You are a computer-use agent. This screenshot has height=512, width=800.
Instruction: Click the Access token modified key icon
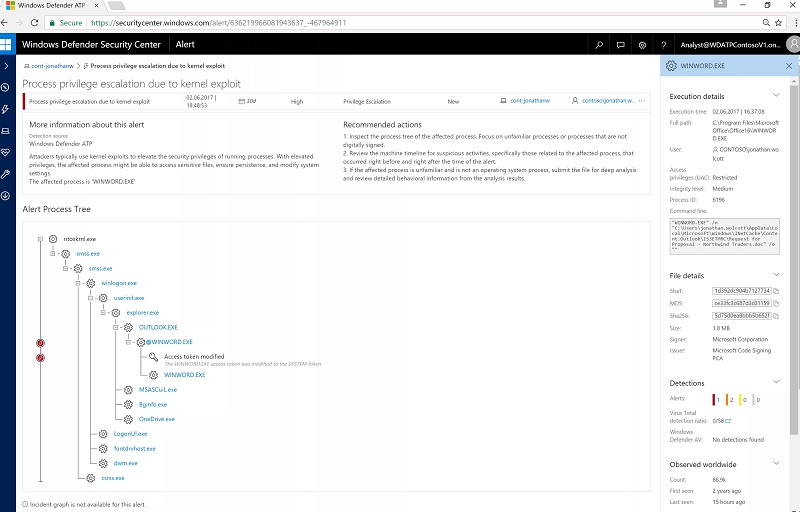(x=153, y=357)
